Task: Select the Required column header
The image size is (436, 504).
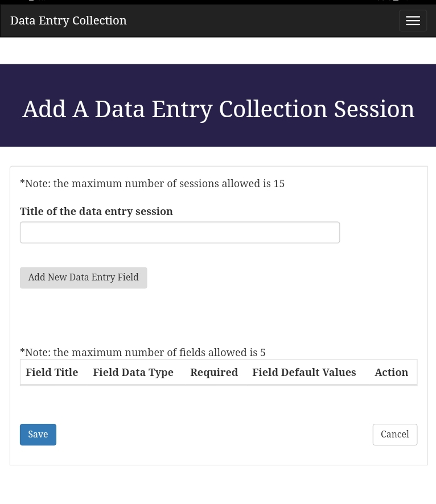Action: tap(213, 372)
